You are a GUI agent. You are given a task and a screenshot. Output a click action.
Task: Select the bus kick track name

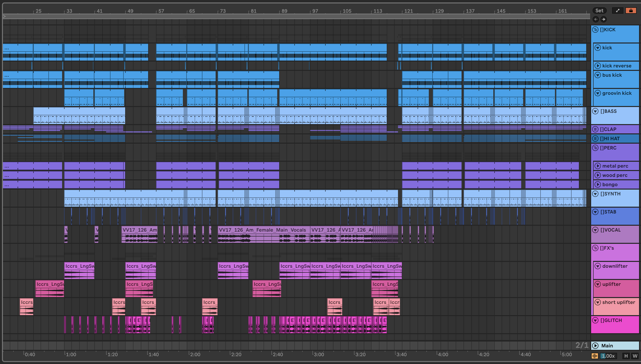[x=612, y=75]
